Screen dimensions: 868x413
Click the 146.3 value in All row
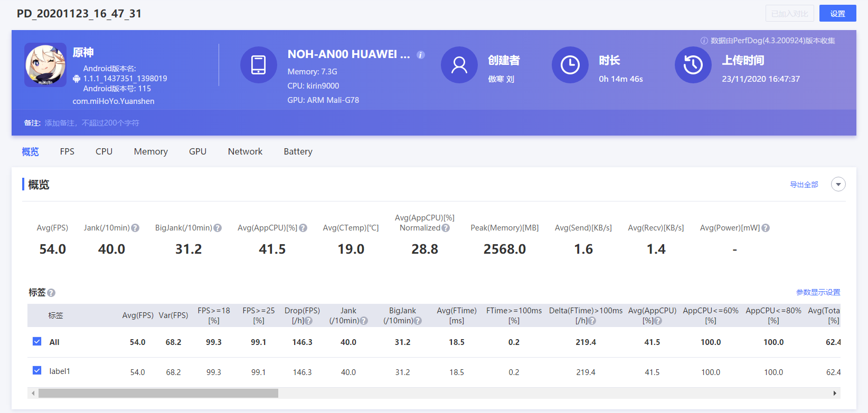[x=303, y=342]
